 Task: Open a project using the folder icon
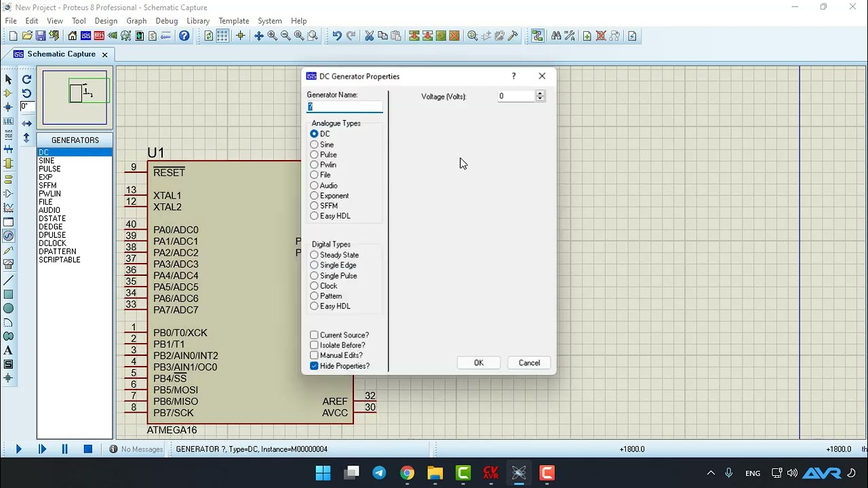[x=27, y=36]
